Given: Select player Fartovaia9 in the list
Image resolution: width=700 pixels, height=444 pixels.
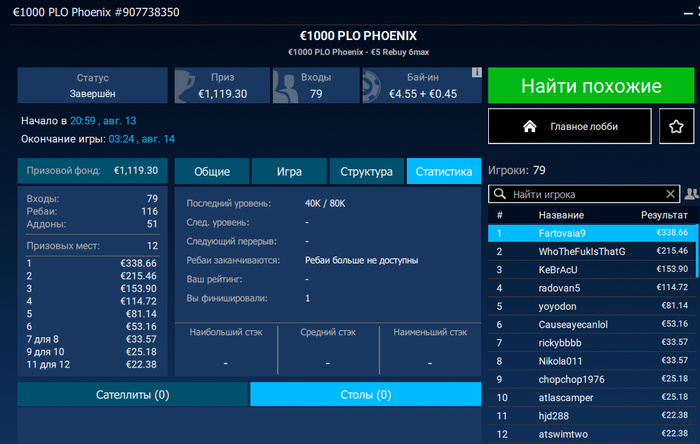Looking at the screenshot, I should pos(592,233).
